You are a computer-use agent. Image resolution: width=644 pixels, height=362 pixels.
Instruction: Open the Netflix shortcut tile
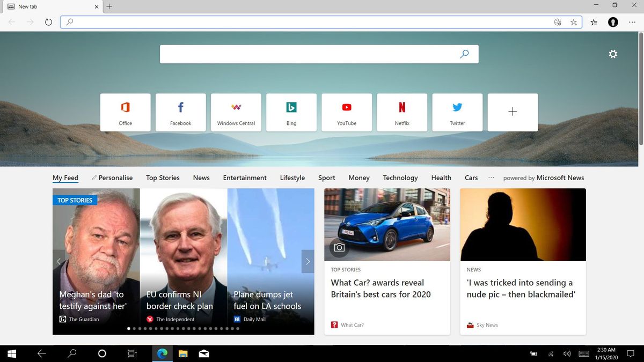(x=402, y=112)
